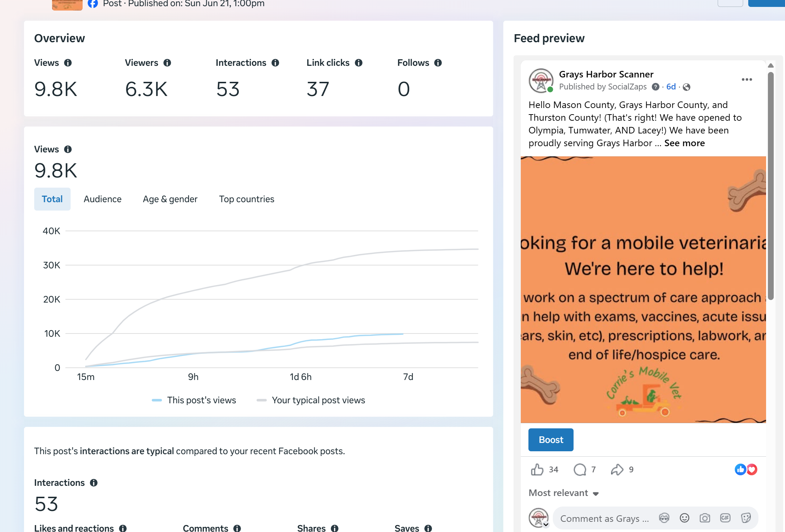This screenshot has width=785, height=532.
Task: Click the 37 Link clicks value
Action: [318, 89]
